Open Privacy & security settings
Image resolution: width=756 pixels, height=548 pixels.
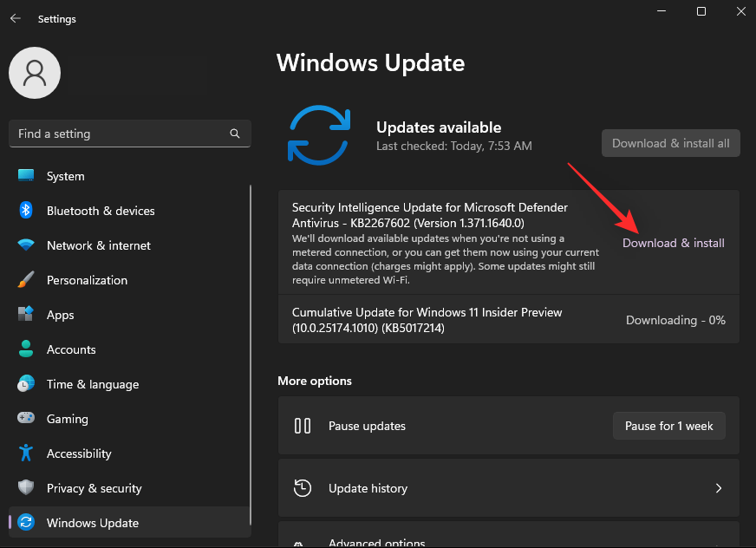pyautogui.click(x=95, y=488)
